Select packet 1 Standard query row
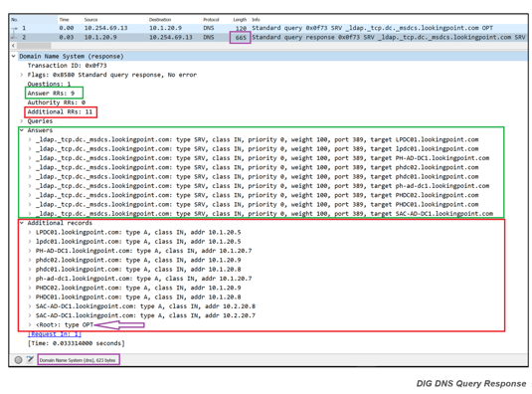The height and width of the screenshot is (394, 532). 268,28
